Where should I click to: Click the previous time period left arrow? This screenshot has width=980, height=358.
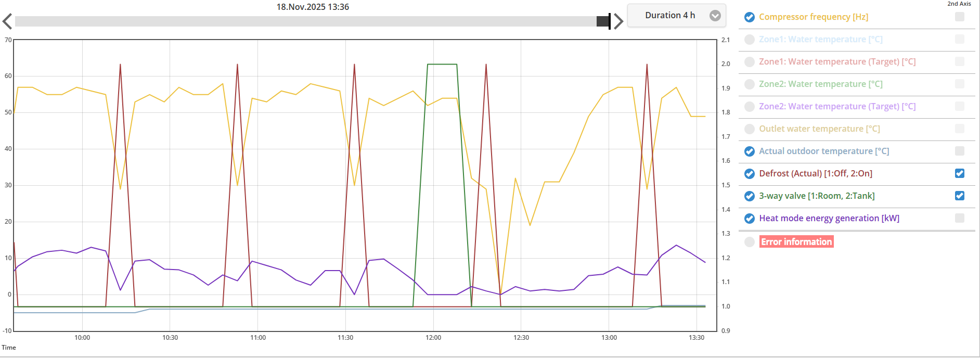7,21
